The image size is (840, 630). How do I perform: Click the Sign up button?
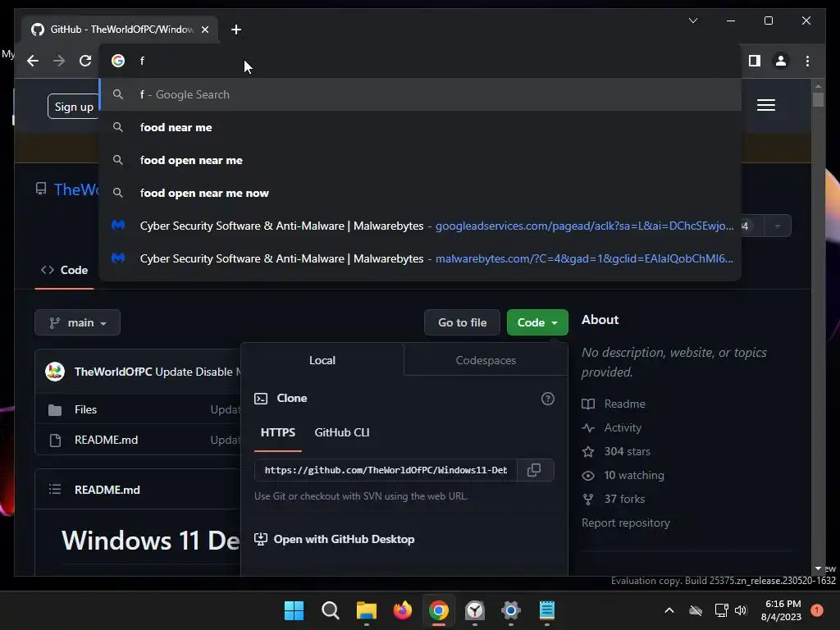click(x=73, y=107)
